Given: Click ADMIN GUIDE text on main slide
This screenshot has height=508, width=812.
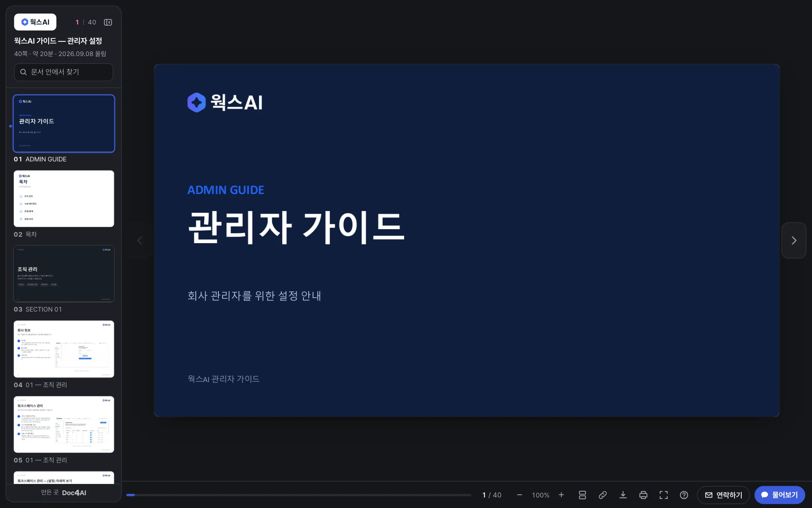Looking at the screenshot, I should tap(226, 190).
